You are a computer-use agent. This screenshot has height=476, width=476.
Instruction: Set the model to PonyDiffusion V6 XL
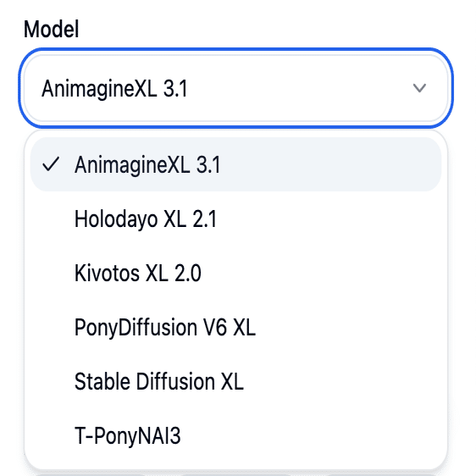tap(235, 327)
